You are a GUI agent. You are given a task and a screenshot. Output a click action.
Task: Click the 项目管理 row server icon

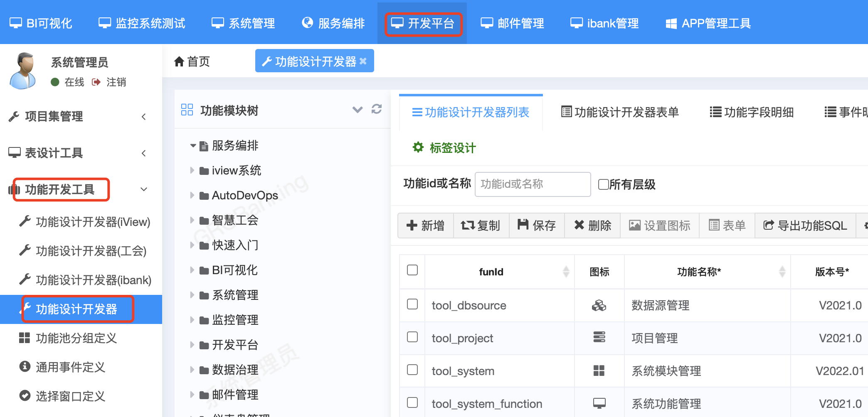pos(599,337)
